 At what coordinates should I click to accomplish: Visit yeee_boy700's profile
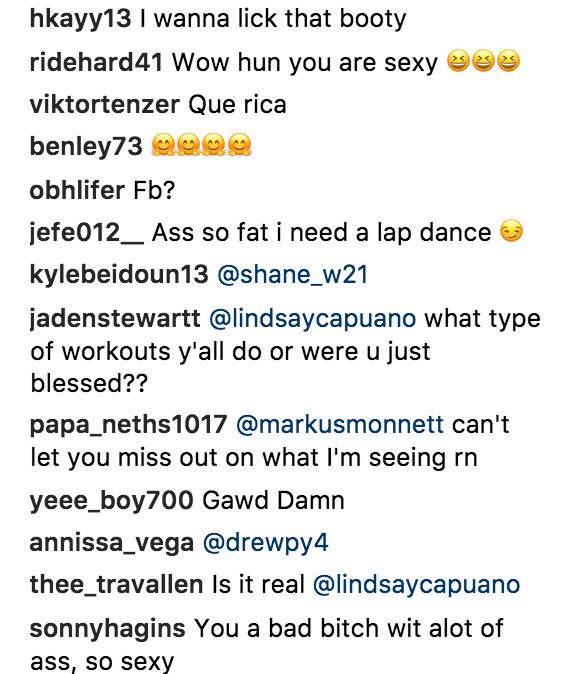point(111,501)
